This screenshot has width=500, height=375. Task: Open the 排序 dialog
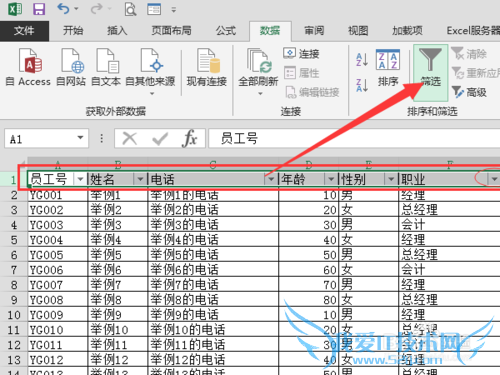[x=388, y=68]
